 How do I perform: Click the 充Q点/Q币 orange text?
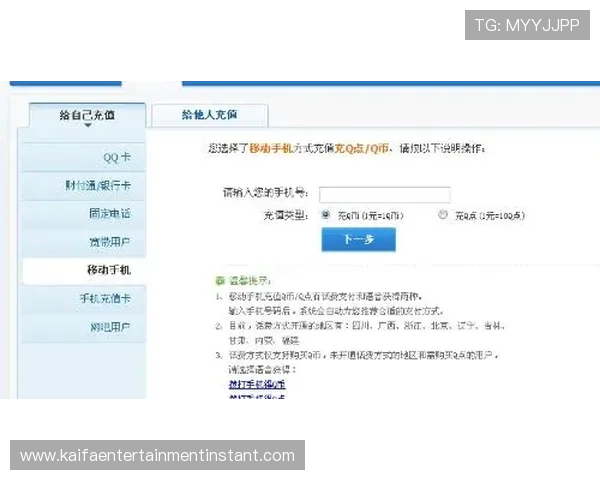click(x=362, y=148)
